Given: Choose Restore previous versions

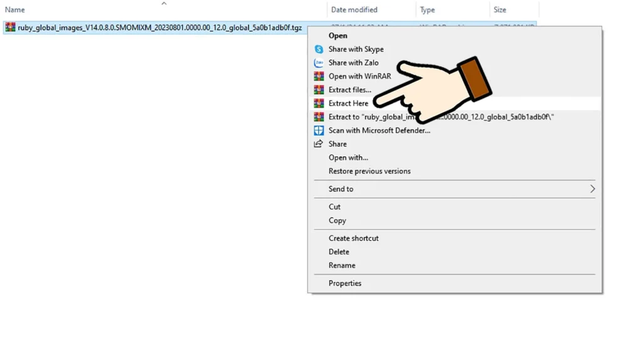Looking at the screenshot, I should [x=369, y=171].
